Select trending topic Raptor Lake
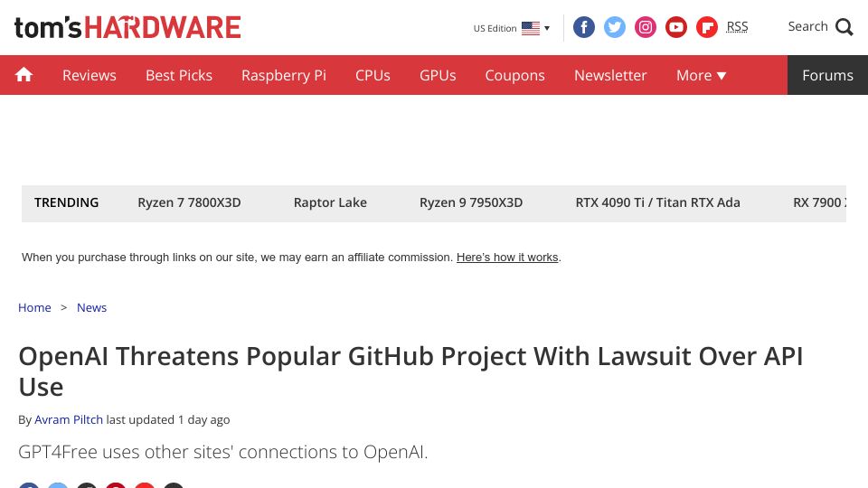Viewport: 868px width, 488px height. pyautogui.click(x=330, y=202)
